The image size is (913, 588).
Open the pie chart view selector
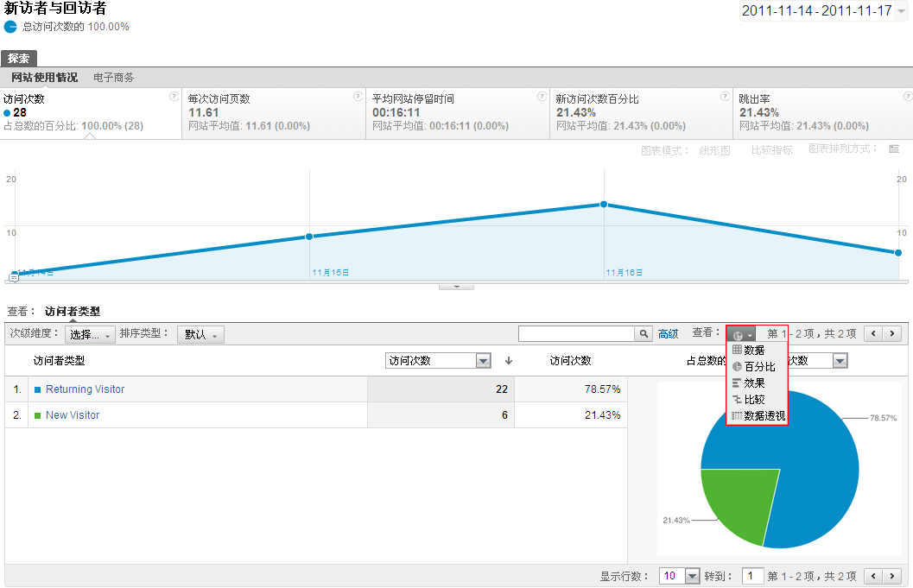click(x=741, y=335)
